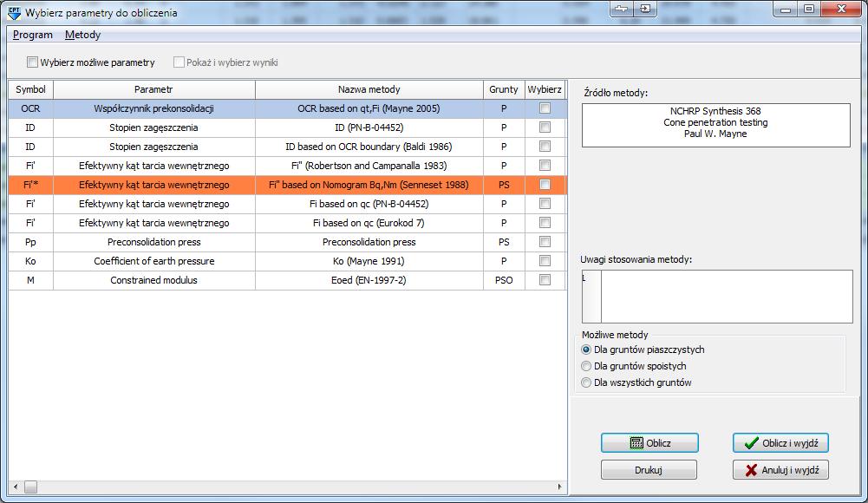The height and width of the screenshot is (503, 868).
Task: Minimize the parameter selection window
Action: point(786,9)
